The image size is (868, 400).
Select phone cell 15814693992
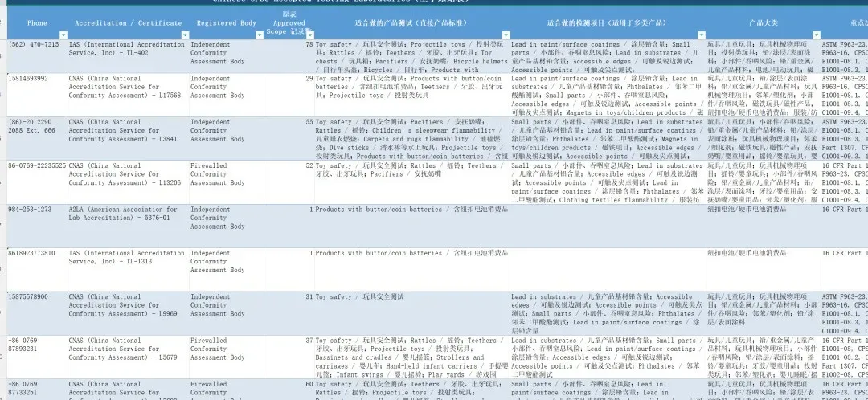[37, 95]
